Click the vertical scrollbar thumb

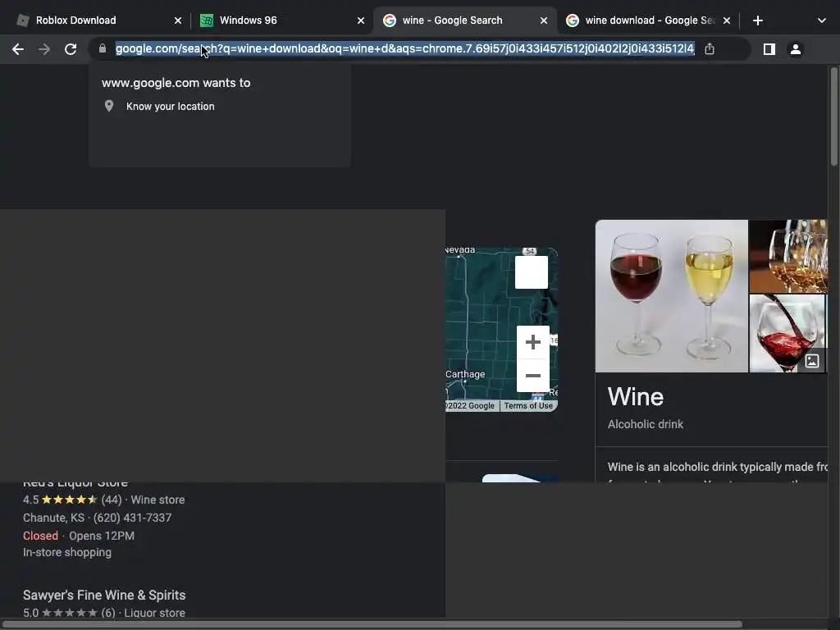click(833, 116)
